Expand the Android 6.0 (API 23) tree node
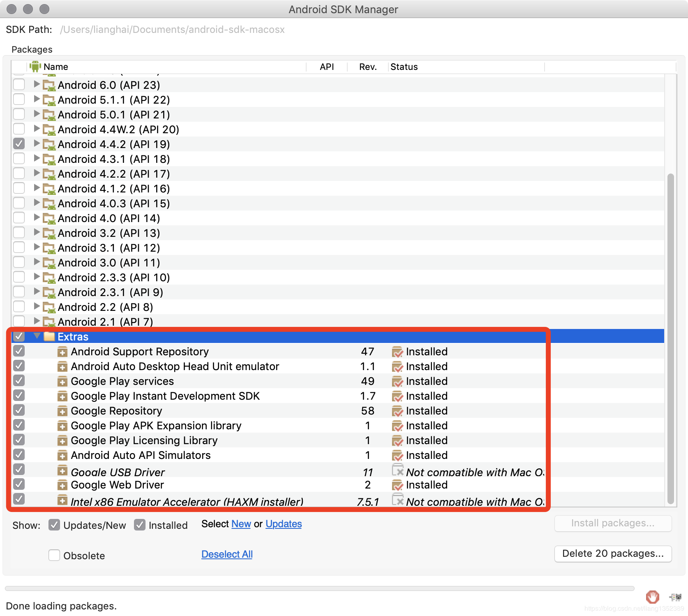The height and width of the screenshot is (616, 688). [37, 84]
